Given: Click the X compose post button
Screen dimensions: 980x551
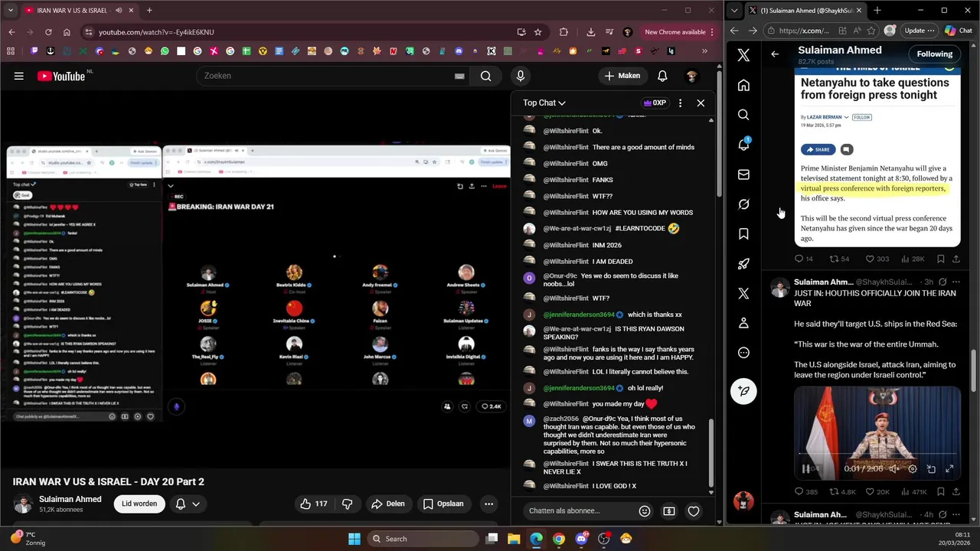Looking at the screenshot, I should (x=743, y=391).
